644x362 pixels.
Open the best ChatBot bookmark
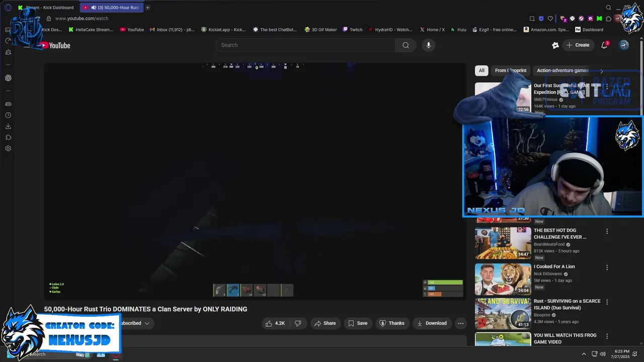pos(276,30)
